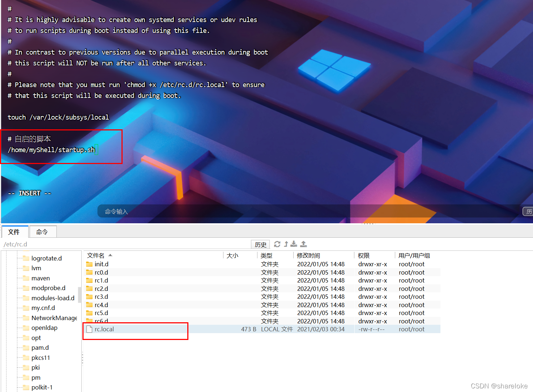Go up to the parent directory
533x392 pixels.
(x=286, y=244)
